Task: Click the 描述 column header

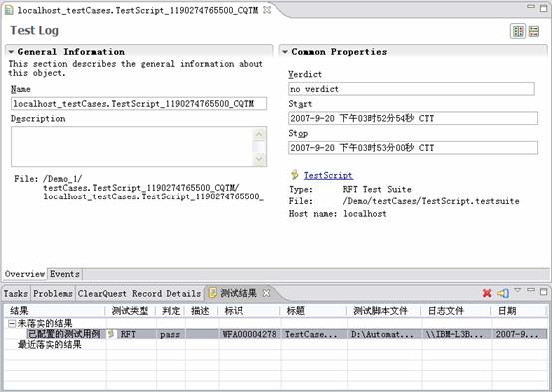Action: point(202,311)
